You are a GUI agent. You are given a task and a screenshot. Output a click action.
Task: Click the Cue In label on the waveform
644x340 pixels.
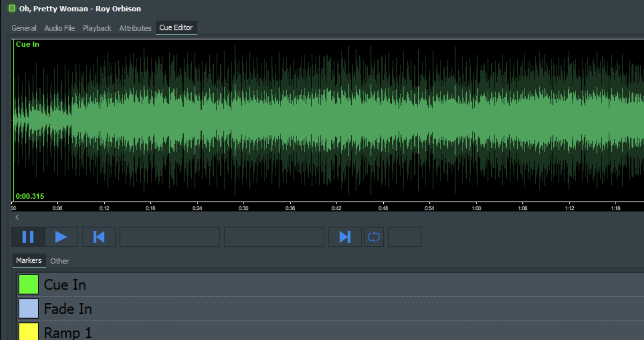27,44
